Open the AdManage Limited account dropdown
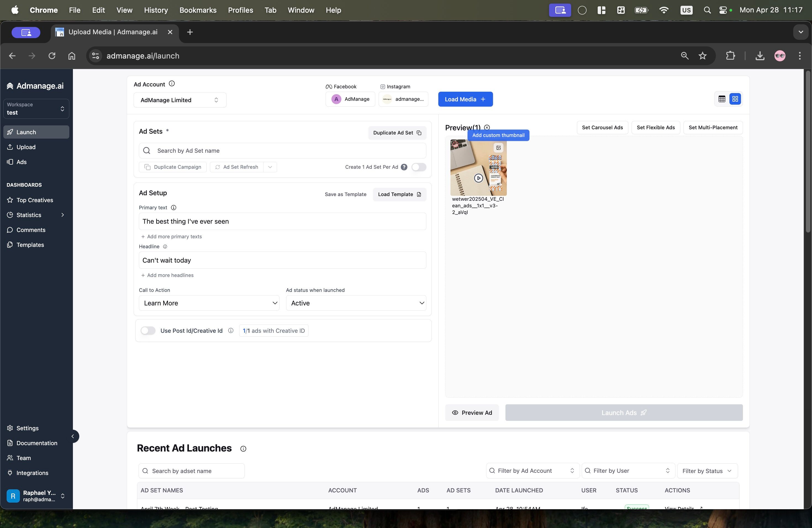Image resolution: width=812 pixels, height=528 pixels. coord(180,100)
